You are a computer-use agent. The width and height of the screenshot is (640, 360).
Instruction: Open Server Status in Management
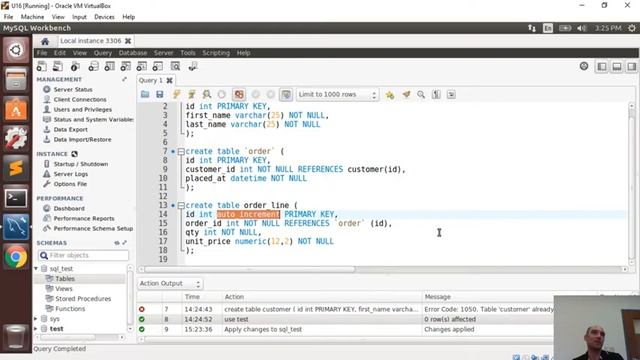[73, 89]
